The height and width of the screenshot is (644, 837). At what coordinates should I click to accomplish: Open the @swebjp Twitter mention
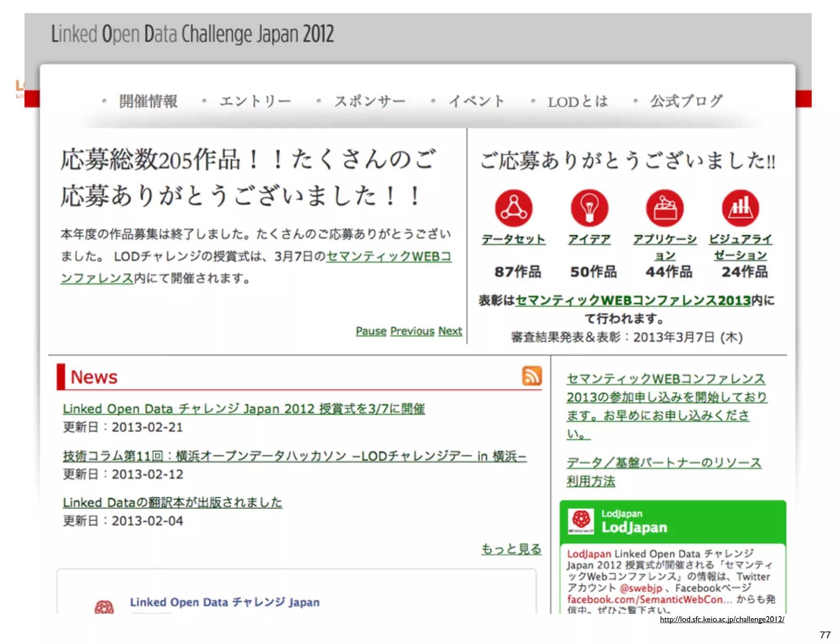point(641,588)
